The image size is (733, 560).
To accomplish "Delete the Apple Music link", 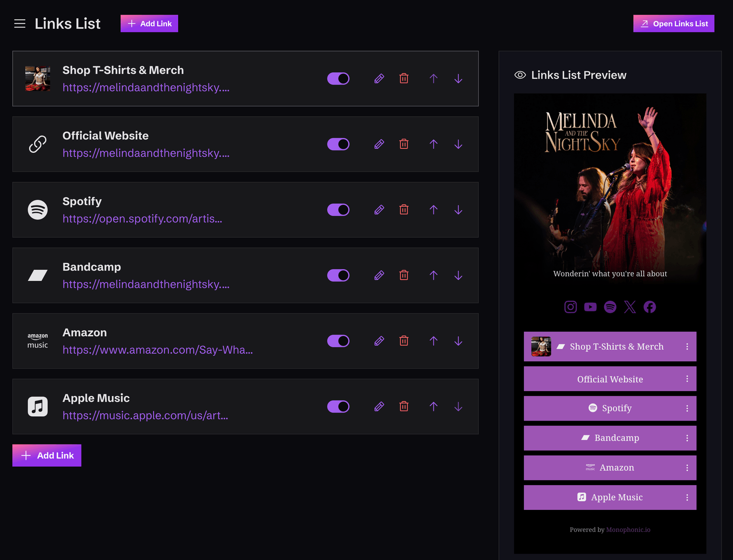I will [404, 407].
